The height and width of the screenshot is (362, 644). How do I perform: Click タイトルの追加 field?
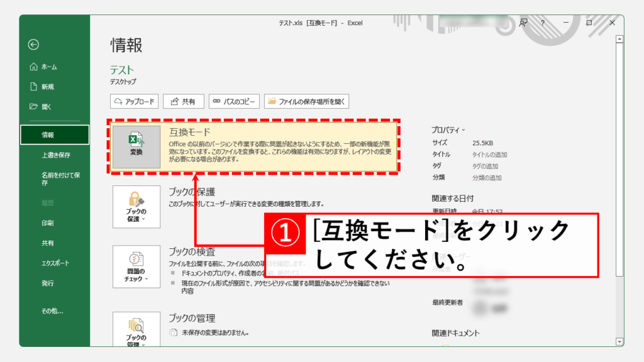[489, 155]
